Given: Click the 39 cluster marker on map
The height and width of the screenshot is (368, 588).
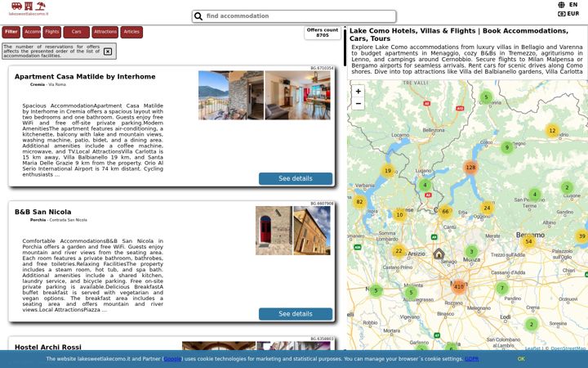Looking at the screenshot, I should [x=581, y=236].
